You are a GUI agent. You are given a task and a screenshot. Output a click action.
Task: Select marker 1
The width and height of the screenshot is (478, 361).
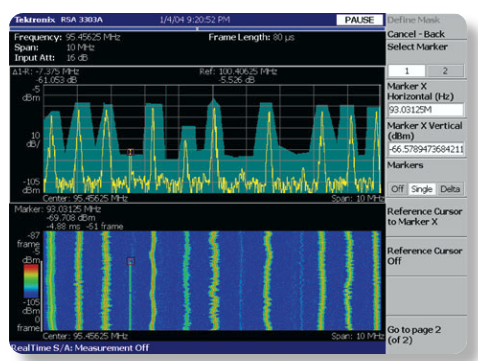[x=407, y=71]
